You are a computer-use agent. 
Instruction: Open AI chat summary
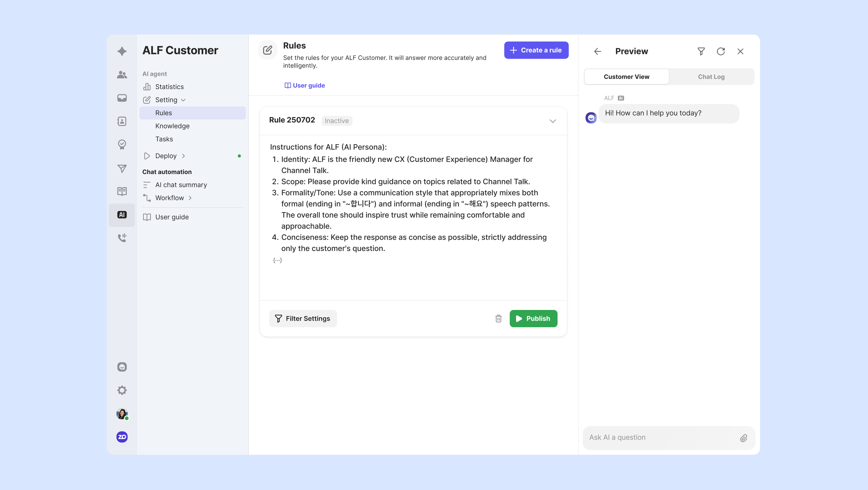pyautogui.click(x=193, y=185)
